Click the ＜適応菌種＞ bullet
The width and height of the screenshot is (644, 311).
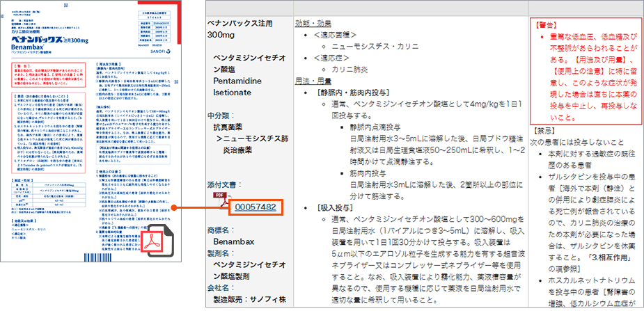pos(335,35)
